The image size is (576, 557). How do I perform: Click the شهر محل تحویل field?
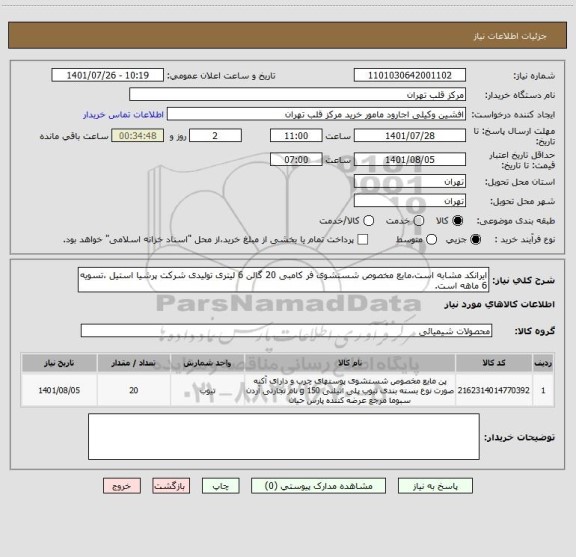[410, 201]
